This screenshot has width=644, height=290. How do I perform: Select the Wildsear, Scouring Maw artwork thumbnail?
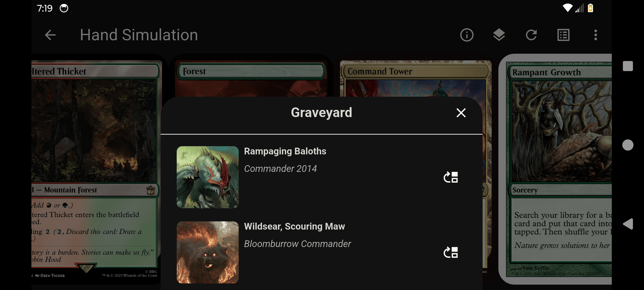(208, 252)
